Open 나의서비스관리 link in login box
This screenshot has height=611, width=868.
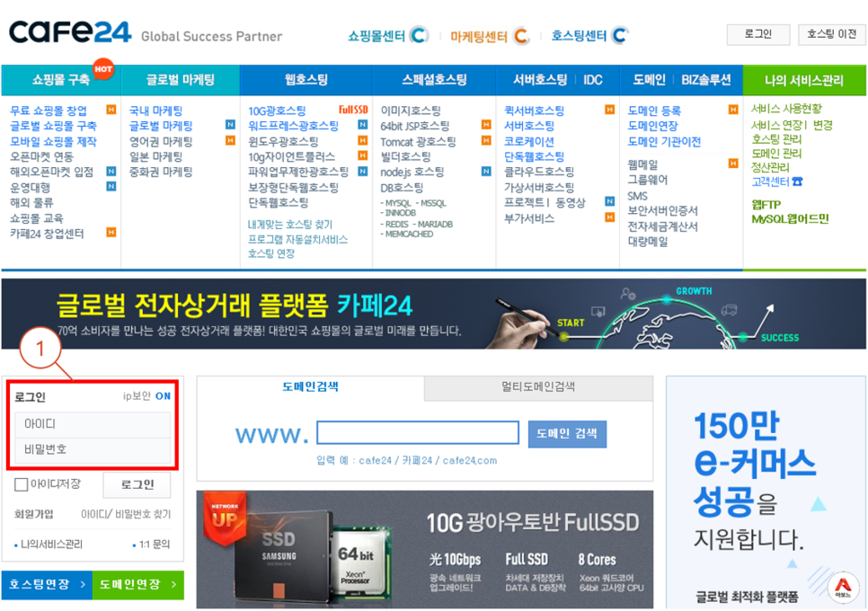pos(51,545)
